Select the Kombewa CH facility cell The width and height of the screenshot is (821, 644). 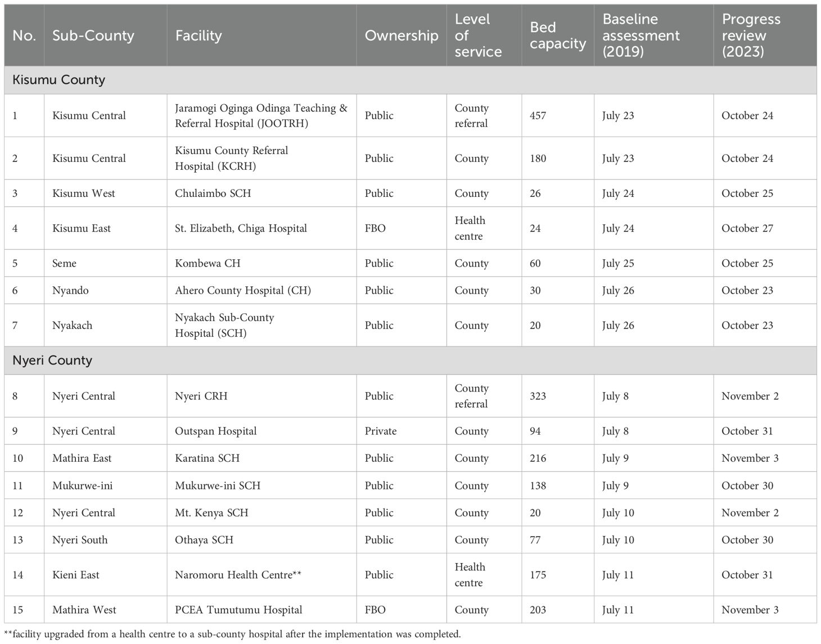[207, 263]
